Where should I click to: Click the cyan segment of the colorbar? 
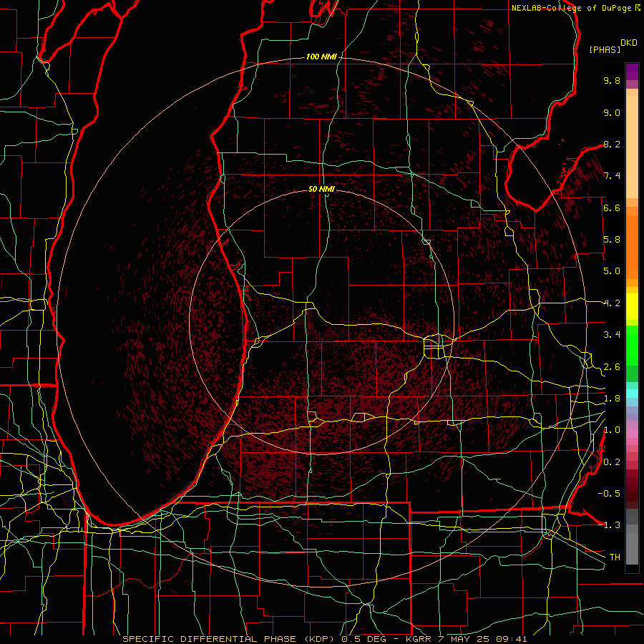pyautogui.click(x=632, y=394)
